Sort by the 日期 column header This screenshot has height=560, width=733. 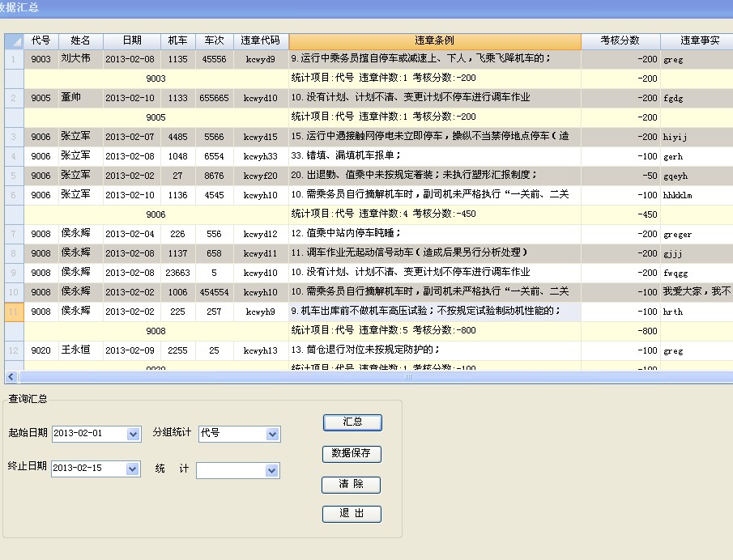coord(132,41)
